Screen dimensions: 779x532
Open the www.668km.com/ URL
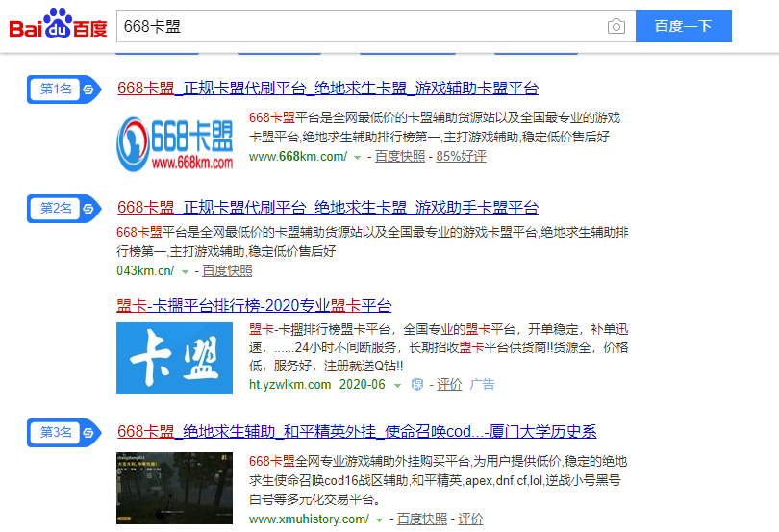tap(298, 157)
